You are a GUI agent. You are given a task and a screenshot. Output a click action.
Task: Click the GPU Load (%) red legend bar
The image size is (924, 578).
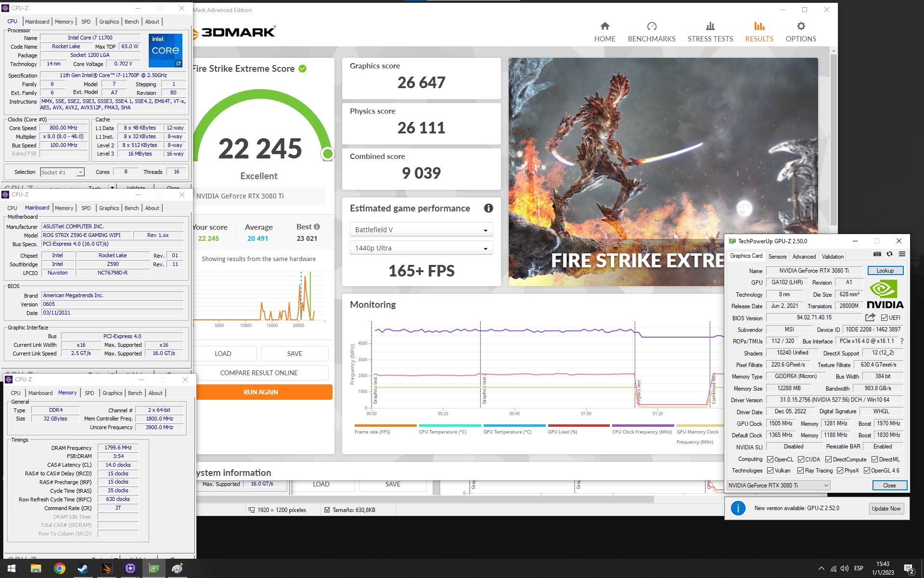click(578, 425)
